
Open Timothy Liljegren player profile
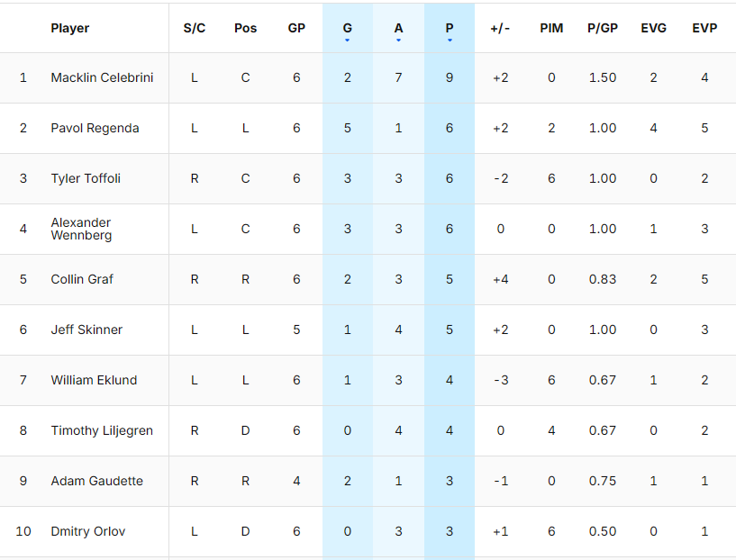point(102,430)
